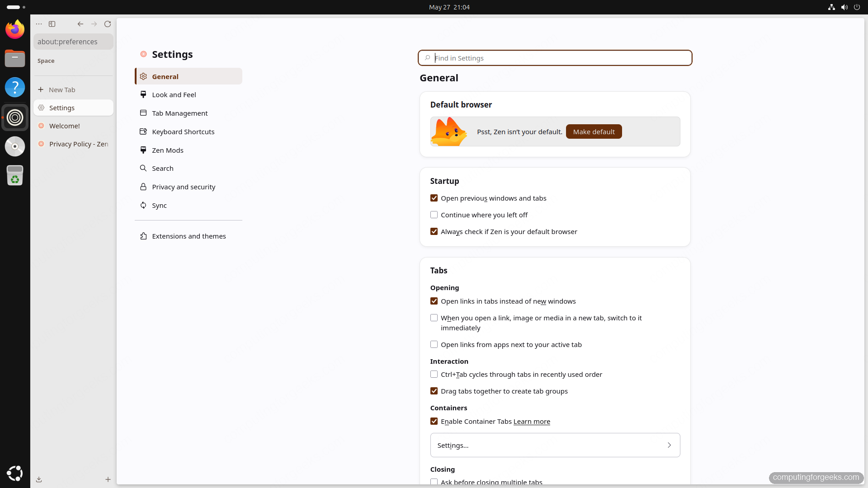The image size is (868, 488).
Task: Click the Settings tab gear icon
Action: [x=41, y=108]
